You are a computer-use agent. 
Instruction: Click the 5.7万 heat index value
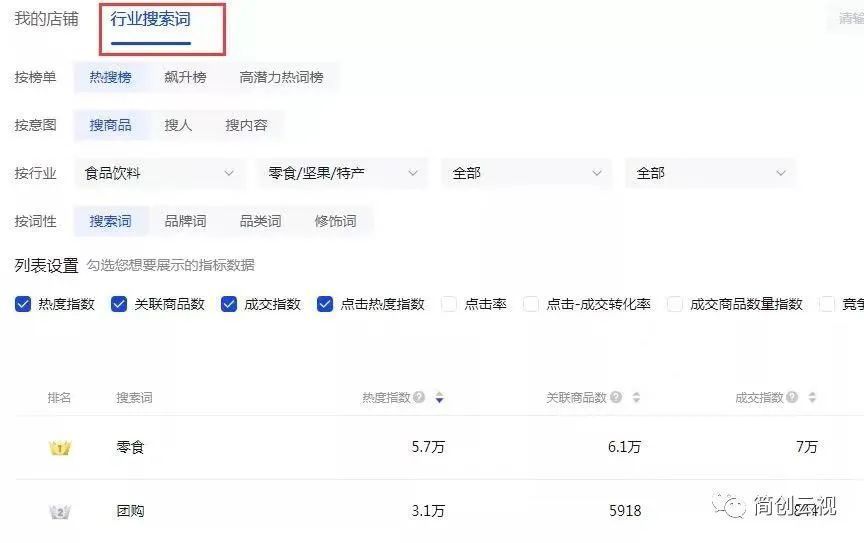click(x=428, y=447)
